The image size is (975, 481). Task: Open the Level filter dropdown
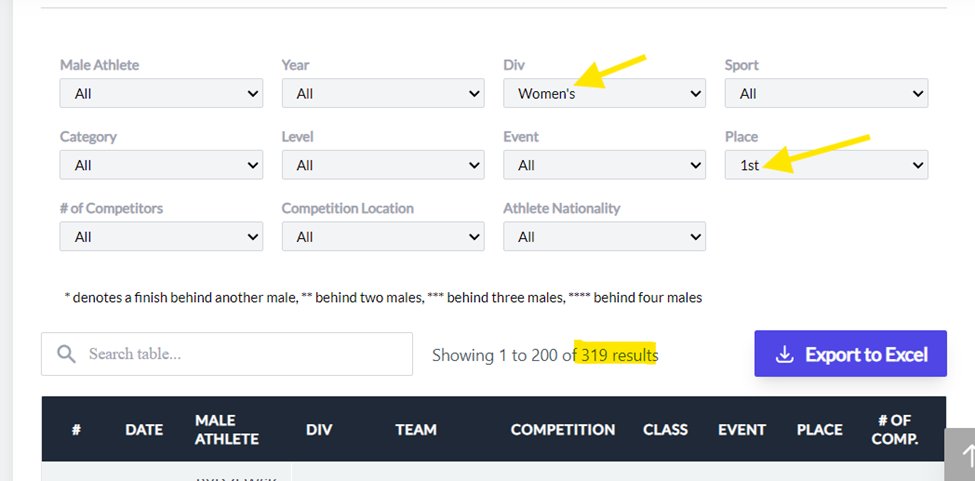[383, 165]
